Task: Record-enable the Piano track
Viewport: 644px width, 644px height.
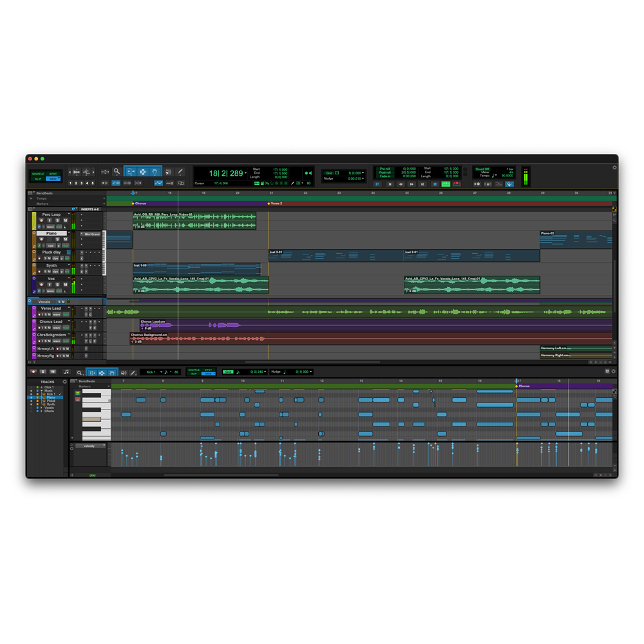Action: [x=41, y=239]
